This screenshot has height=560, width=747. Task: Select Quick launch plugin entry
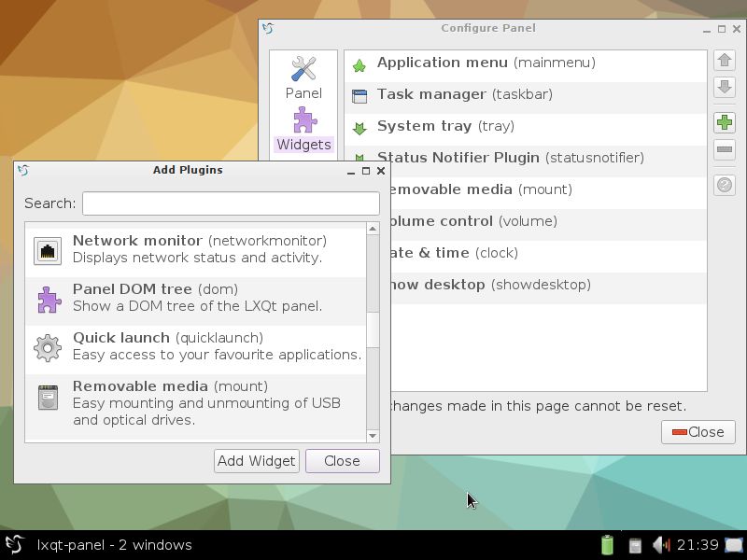click(196, 350)
